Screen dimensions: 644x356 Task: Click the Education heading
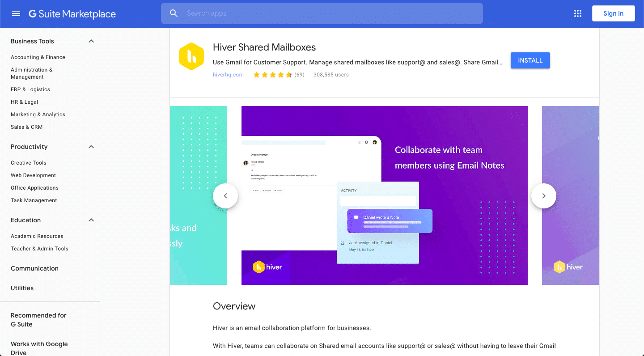tap(26, 220)
